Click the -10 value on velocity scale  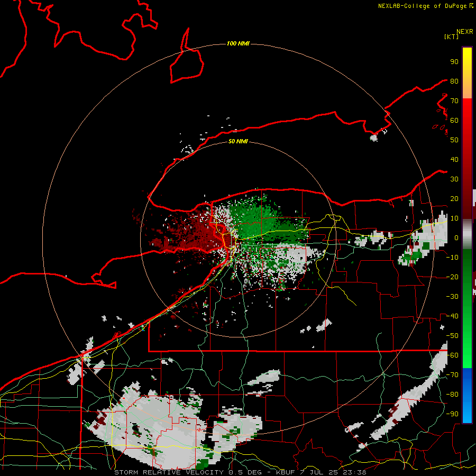(452, 258)
